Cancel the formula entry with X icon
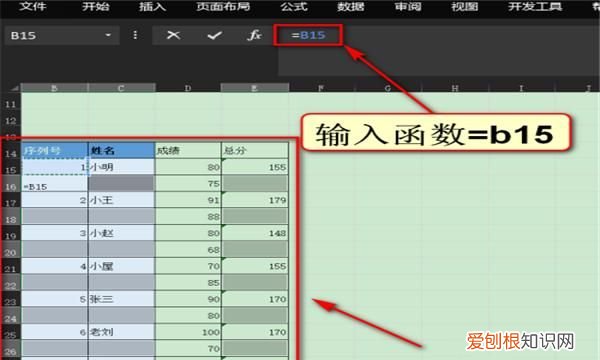Screen dimensions: 600x360 173,35
